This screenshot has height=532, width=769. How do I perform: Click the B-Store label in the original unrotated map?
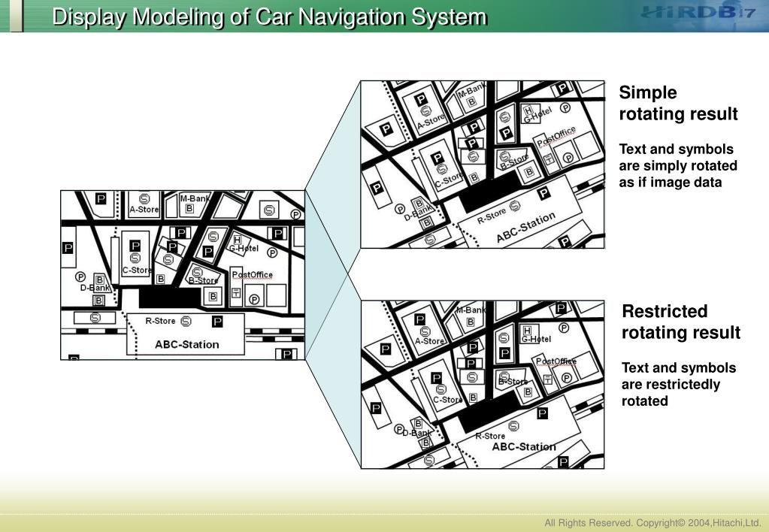(x=203, y=280)
